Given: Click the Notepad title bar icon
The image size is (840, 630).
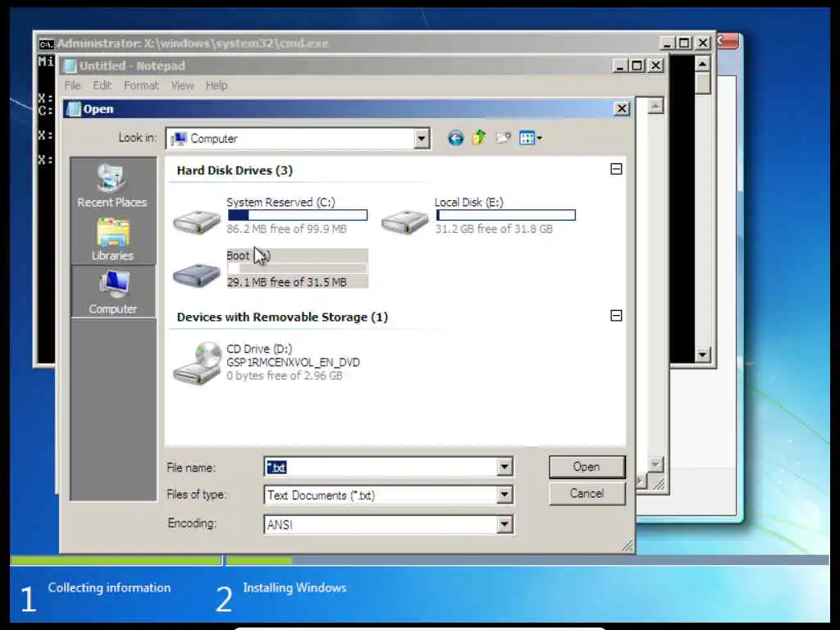Looking at the screenshot, I should tap(70, 66).
